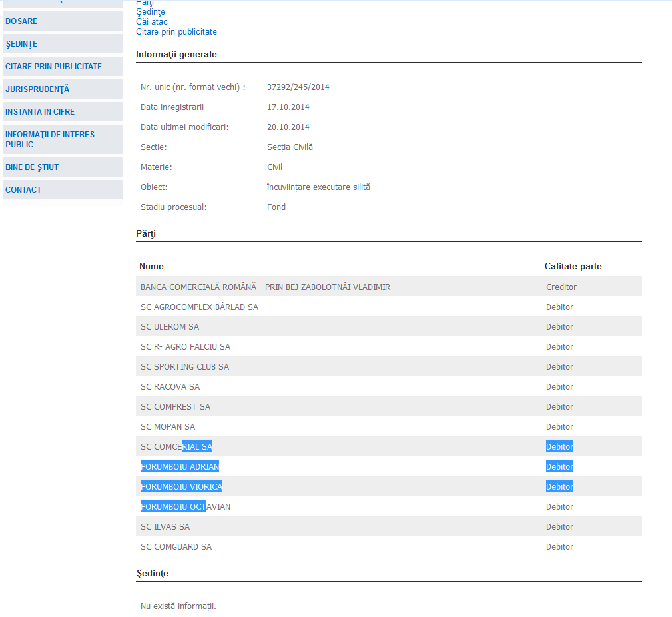Click the Citare prin publicitate top link
Image resolution: width=672 pixels, height=617 pixels.
[x=176, y=32]
